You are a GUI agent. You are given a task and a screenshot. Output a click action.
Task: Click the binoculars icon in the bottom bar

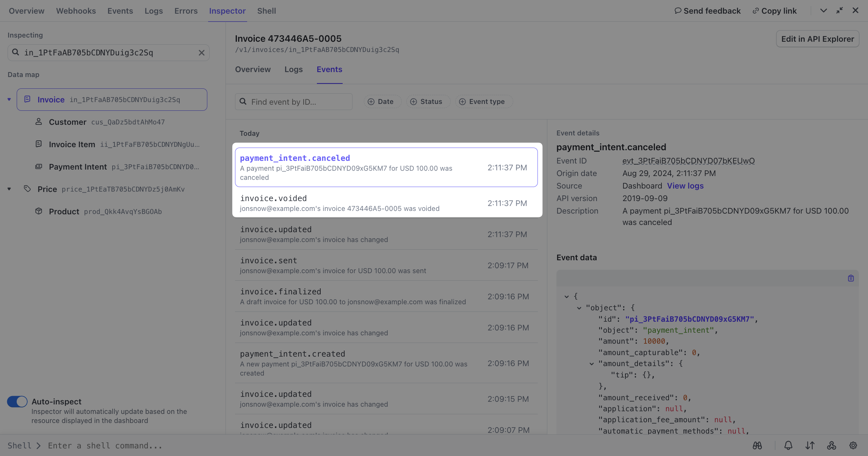point(757,445)
